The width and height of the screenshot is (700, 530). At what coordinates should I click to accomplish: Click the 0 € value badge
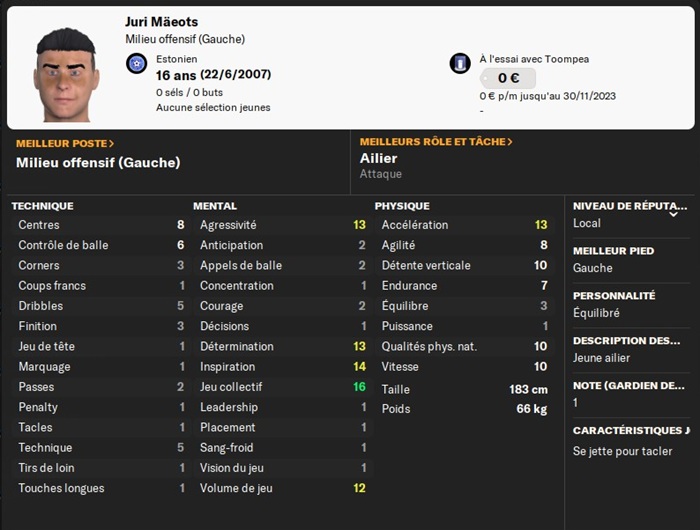(x=507, y=78)
